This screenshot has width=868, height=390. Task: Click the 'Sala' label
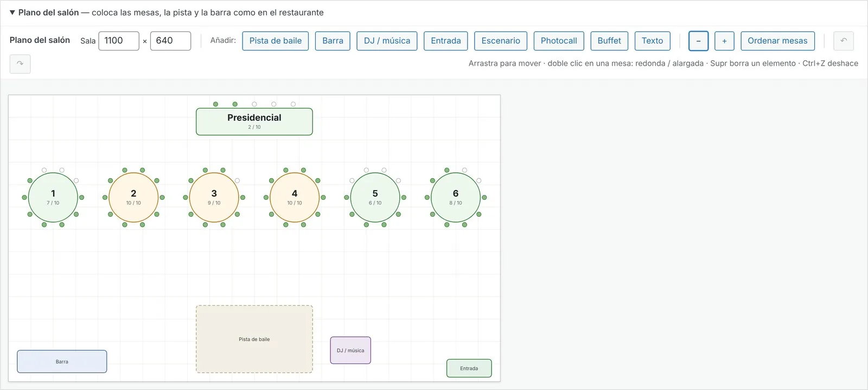click(88, 41)
